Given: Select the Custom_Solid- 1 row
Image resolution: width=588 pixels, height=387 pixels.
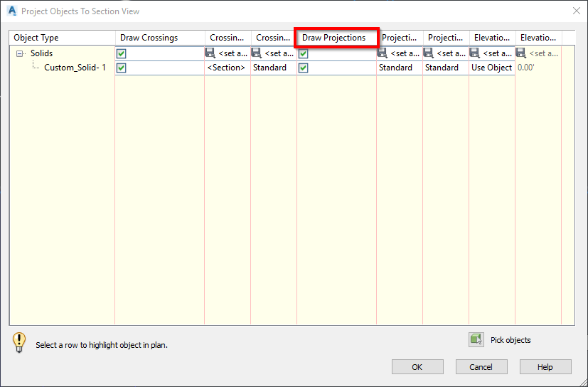Looking at the screenshot, I should coord(75,68).
